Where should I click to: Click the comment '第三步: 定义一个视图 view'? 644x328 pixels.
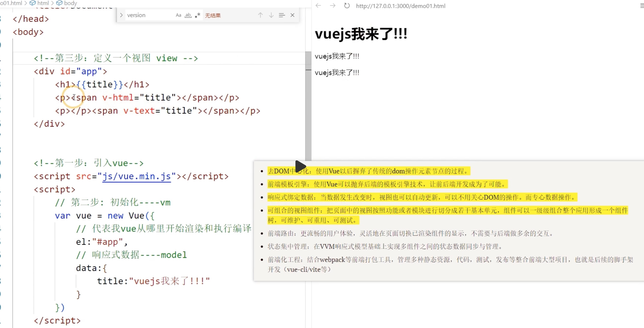[116, 58]
